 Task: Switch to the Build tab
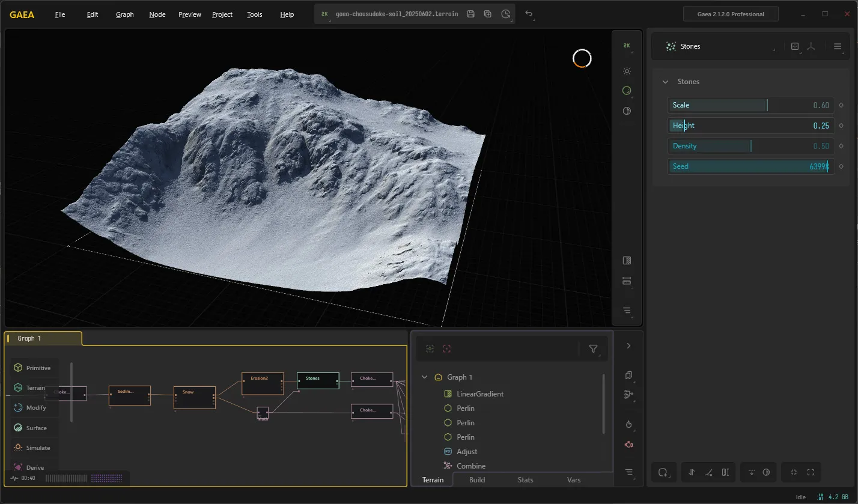(x=477, y=480)
